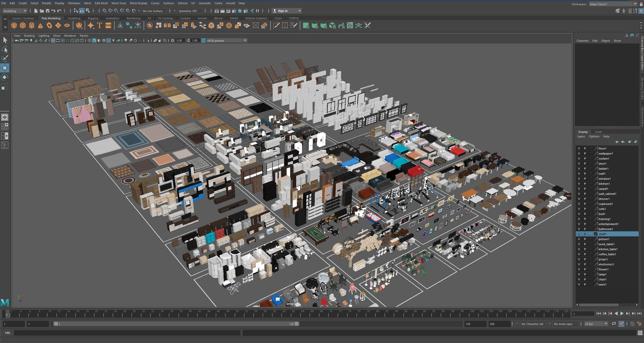Image resolution: width=644 pixels, height=343 pixels.
Task: Activate the Rotate tool in the toolbox
Action: 5,77
